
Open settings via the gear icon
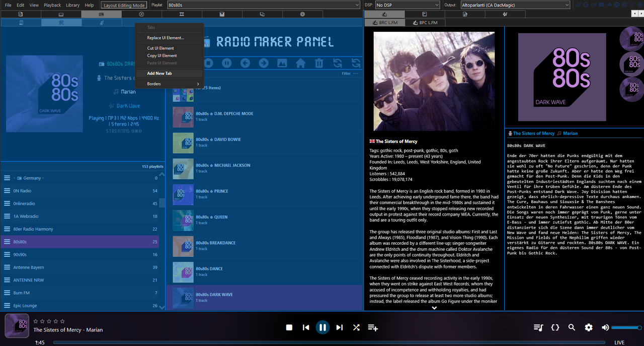589,327
